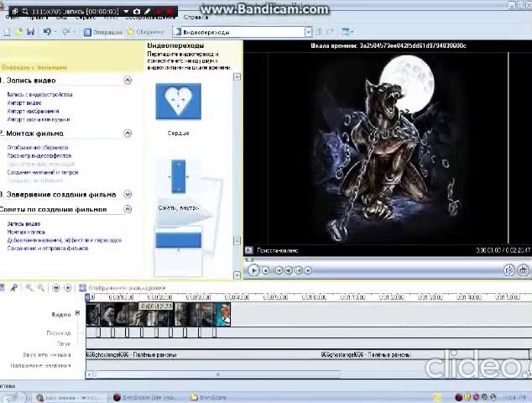
Task: Open the Видеопереходы collection dropdown
Action: [x=308, y=32]
